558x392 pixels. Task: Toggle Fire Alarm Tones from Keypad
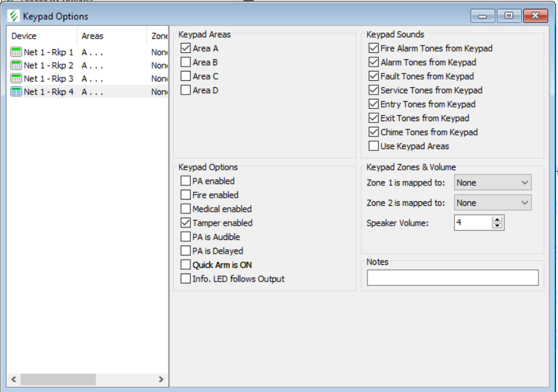click(373, 48)
